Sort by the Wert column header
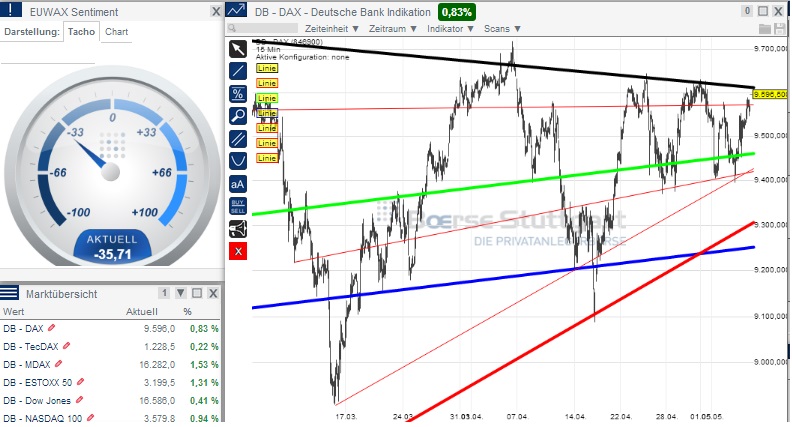Screen dimensions: 792x427 [13, 311]
